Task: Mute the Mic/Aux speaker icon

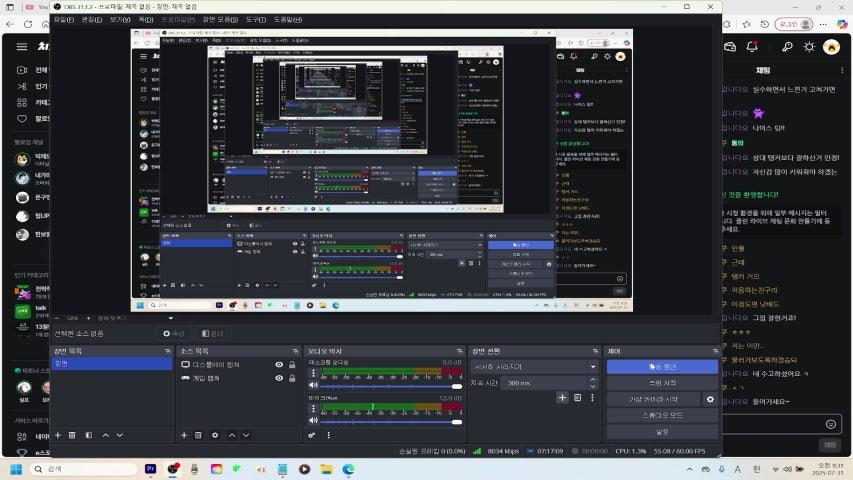Action: click(x=313, y=421)
